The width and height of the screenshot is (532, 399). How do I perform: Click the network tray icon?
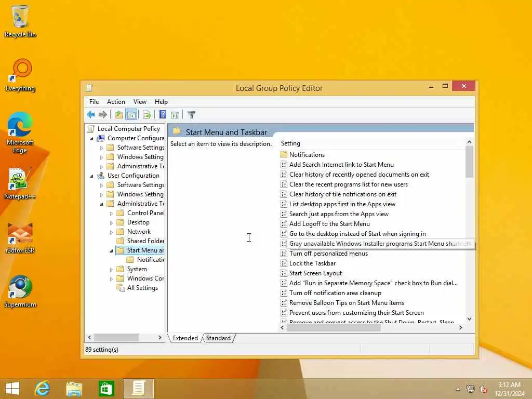(x=470, y=389)
